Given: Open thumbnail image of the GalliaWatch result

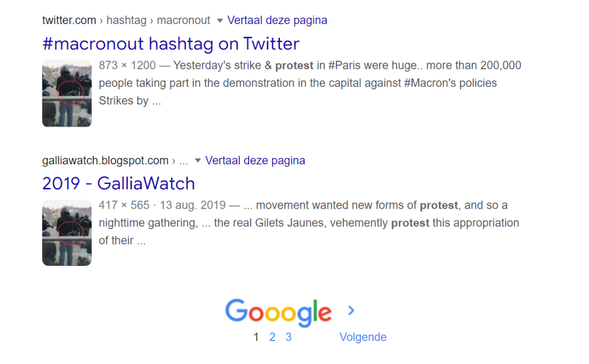Looking at the screenshot, I should [x=67, y=233].
